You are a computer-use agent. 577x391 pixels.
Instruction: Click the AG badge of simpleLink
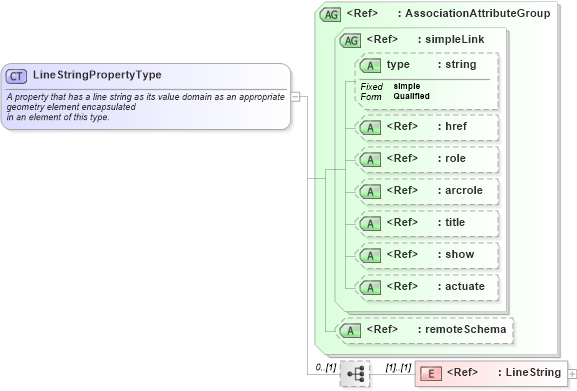[351, 40]
